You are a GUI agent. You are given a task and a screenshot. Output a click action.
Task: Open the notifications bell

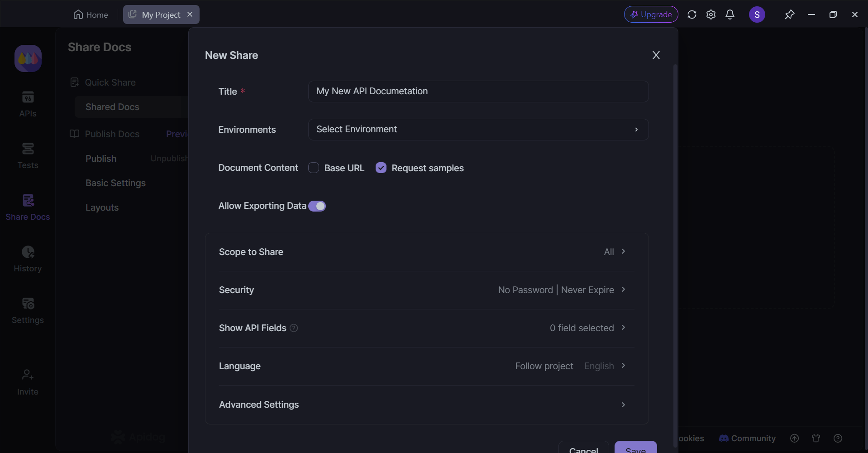click(730, 14)
